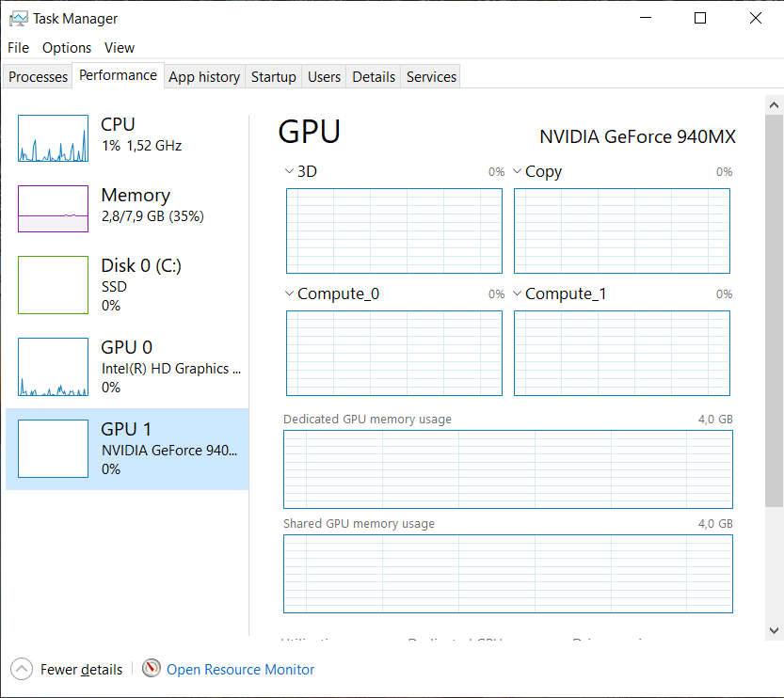This screenshot has height=698, width=784.
Task: Click the Fewer details arrow icon
Action: pyautogui.click(x=23, y=669)
